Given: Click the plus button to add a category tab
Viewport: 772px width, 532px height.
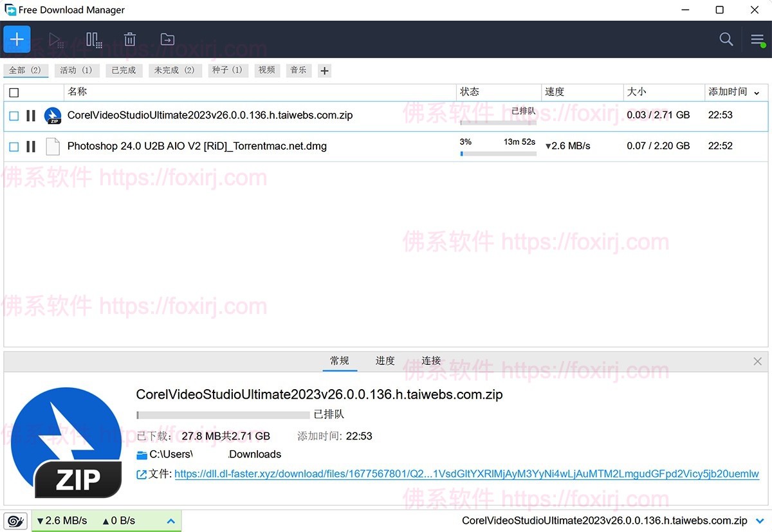Looking at the screenshot, I should click(324, 70).
